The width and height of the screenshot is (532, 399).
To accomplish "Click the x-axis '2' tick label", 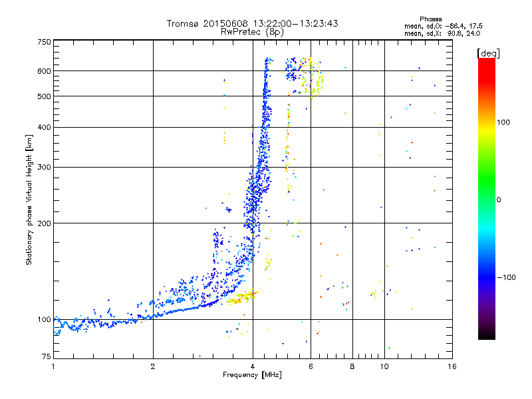I will (153, 366).
